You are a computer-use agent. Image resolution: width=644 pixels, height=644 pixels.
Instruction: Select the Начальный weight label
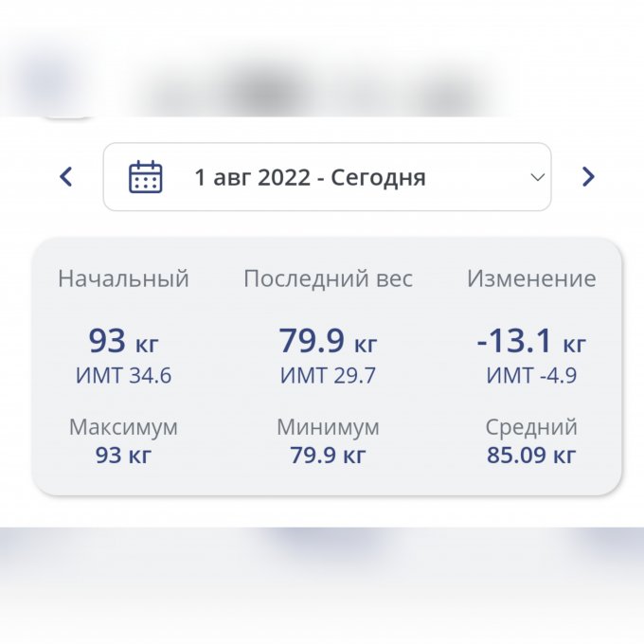(123, 278)
